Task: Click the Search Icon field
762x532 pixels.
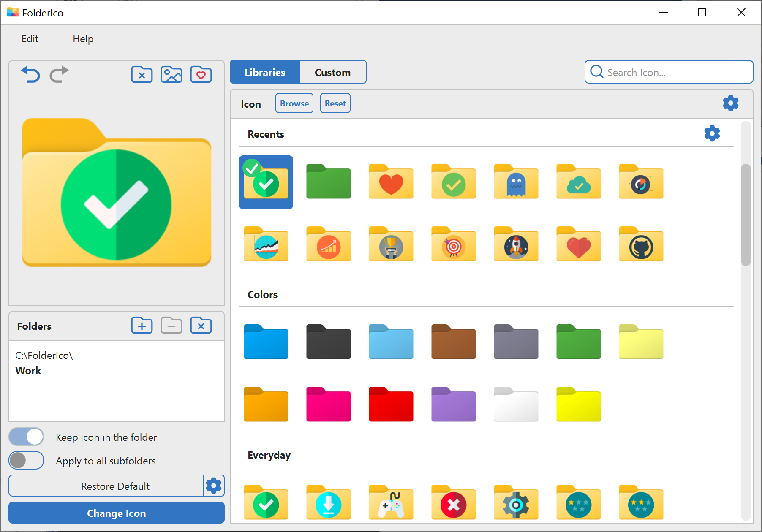Action: point(669,72)
